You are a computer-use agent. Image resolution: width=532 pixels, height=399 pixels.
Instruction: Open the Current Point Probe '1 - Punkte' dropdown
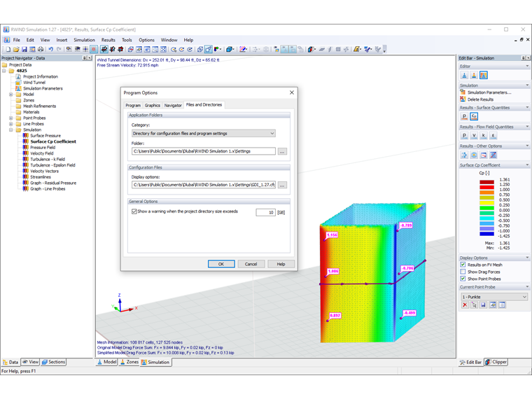pos(494,297)
